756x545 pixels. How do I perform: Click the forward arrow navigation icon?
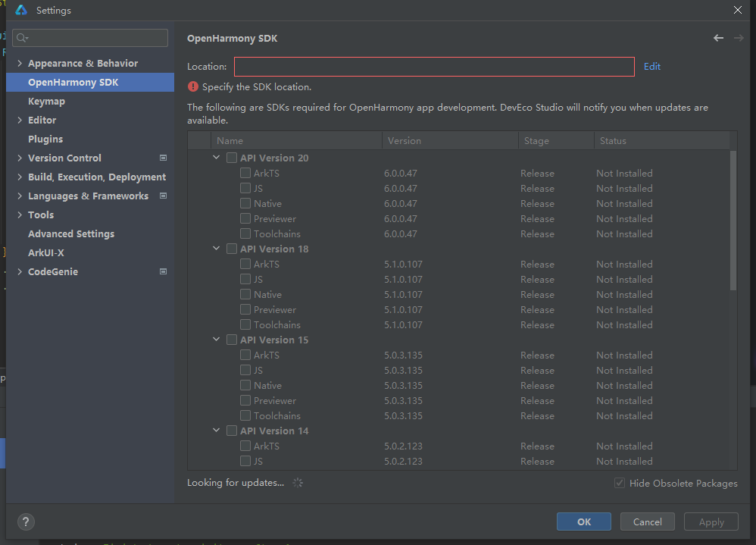point(739,38)
